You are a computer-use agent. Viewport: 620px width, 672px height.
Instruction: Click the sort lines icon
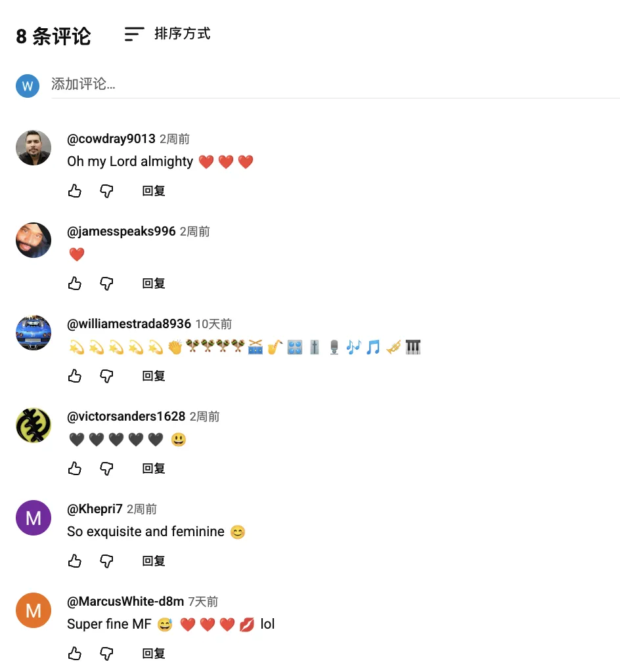pos(134,34)
